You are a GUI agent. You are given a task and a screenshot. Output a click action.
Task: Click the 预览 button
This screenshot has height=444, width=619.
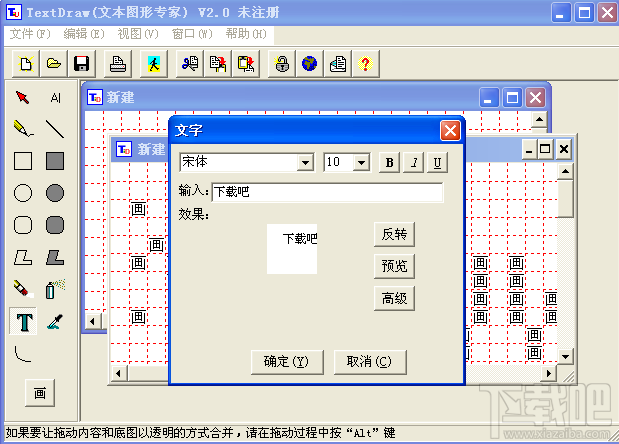[x=394, y=266]
